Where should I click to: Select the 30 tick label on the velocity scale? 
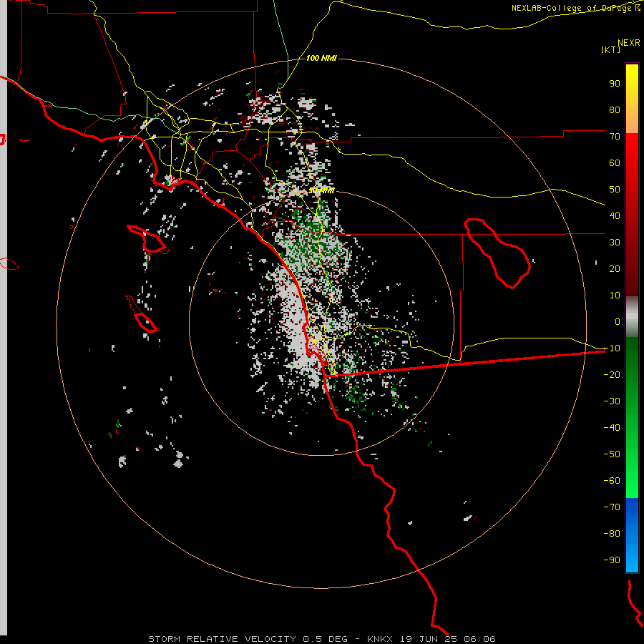[x=615, y=243]
